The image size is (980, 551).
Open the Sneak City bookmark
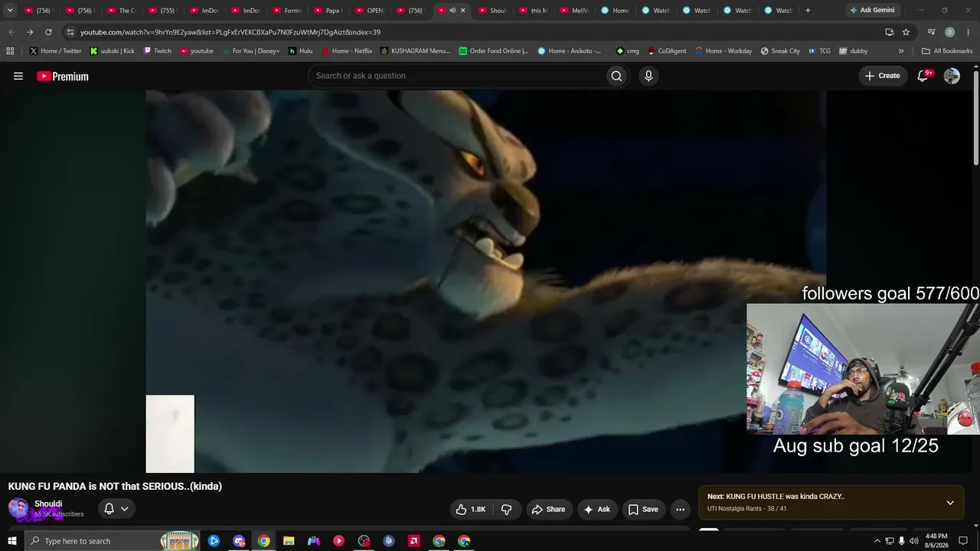pos(780,51)
